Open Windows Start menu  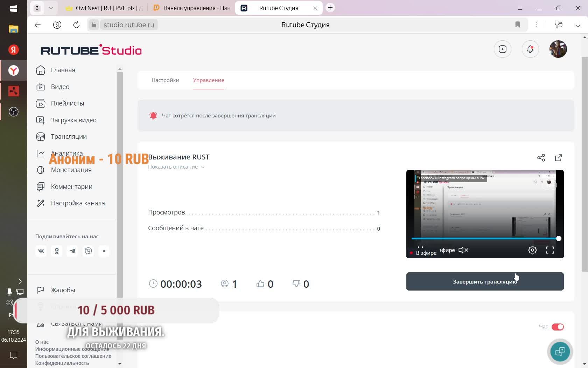14,9
